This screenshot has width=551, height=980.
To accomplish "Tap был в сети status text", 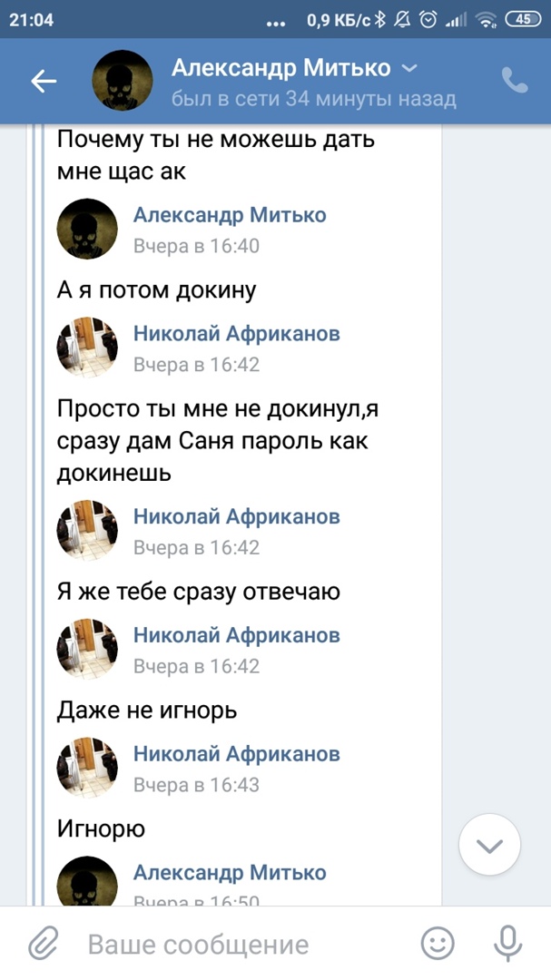I will pyautogui.click(x=313, y=99).
